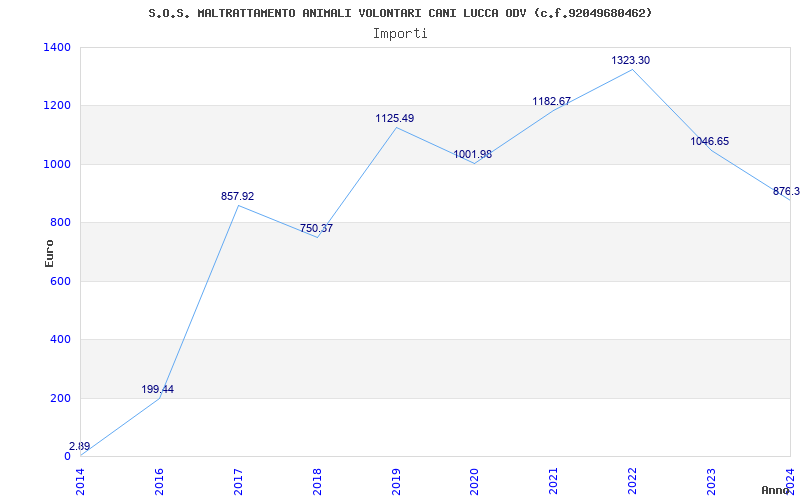Click x-axis year 2017
The image size is (800, 500).
pyautogui.click(x=238, y=481)
